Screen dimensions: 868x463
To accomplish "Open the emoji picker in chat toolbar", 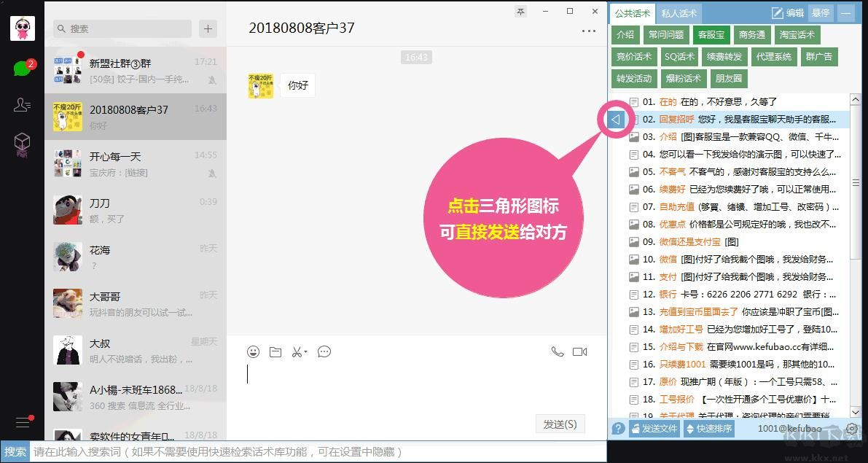I will 253,351.
